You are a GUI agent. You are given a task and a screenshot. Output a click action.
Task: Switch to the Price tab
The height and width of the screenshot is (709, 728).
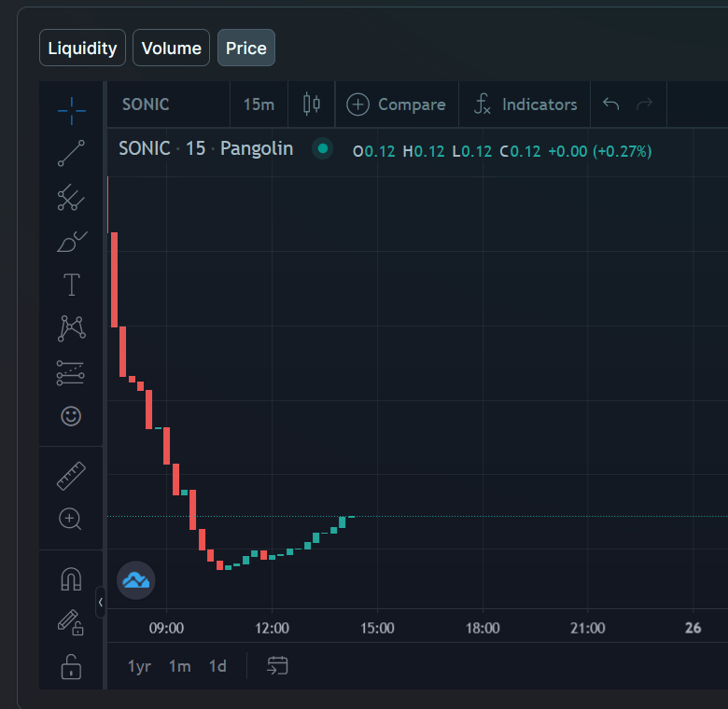pos(246,48)
